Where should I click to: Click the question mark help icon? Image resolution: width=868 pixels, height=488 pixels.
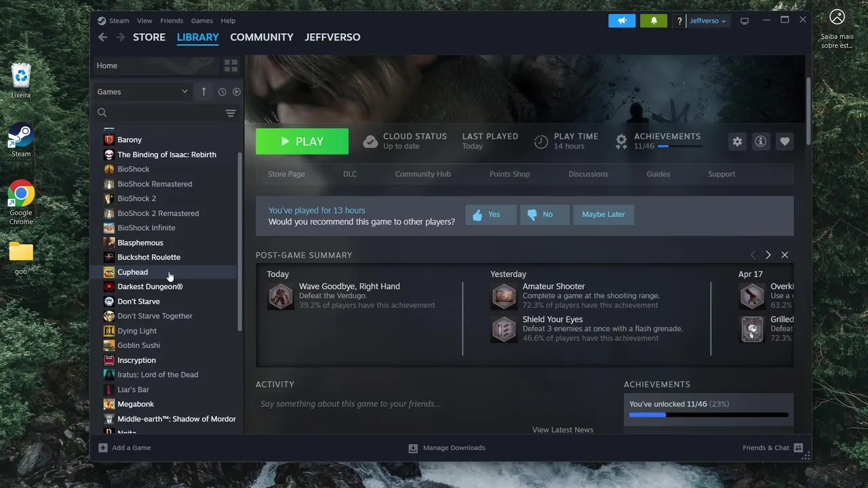click(679, 21)
